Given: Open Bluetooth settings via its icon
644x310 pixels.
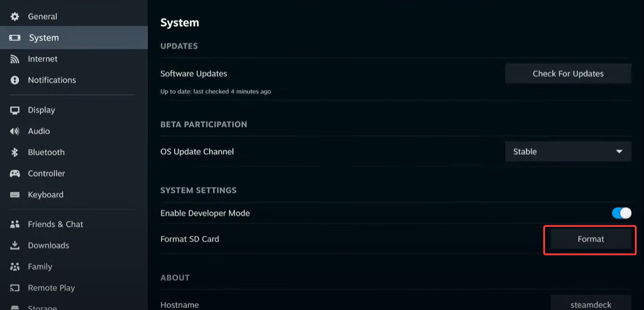Looking at the screenshot, I should (15, 152).
